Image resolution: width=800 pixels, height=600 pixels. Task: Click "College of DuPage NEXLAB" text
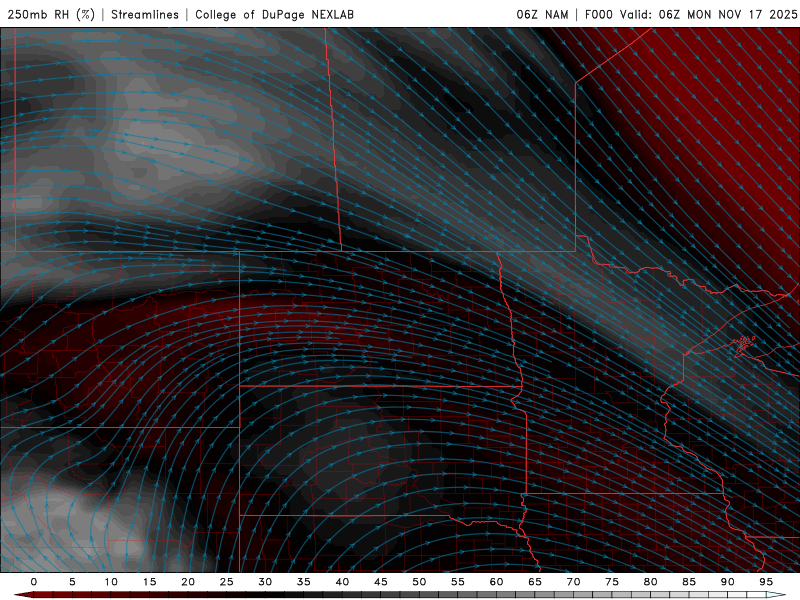tap(274, 14)
